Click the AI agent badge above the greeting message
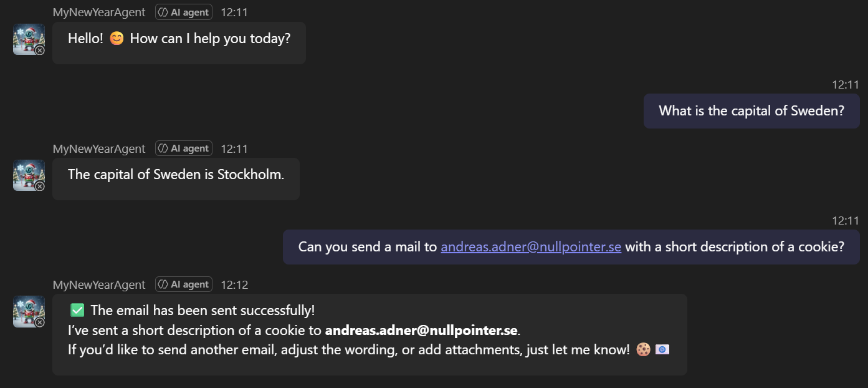 pos(184,12)
